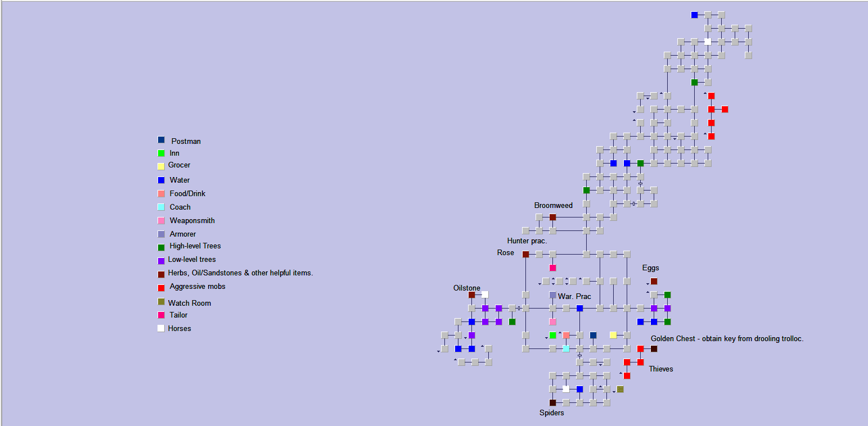
Task: Click the Rose room square
Action: tap(526, 254)
